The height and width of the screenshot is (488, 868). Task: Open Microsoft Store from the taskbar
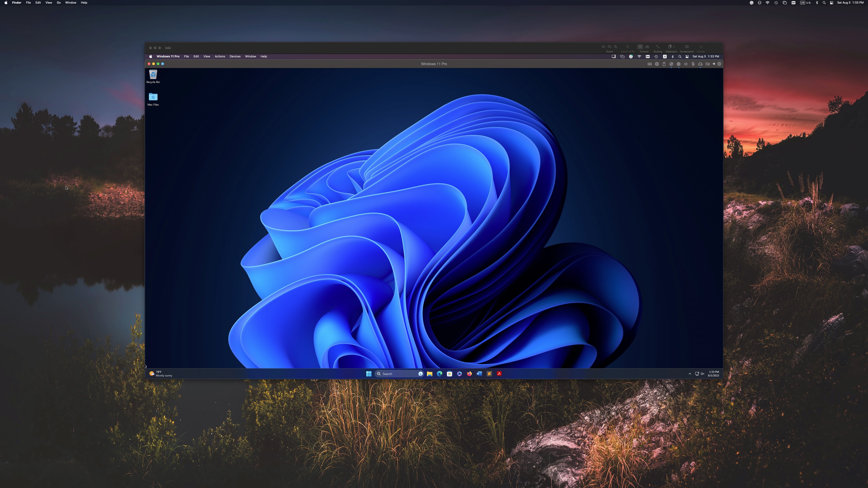tap(449, 373)
